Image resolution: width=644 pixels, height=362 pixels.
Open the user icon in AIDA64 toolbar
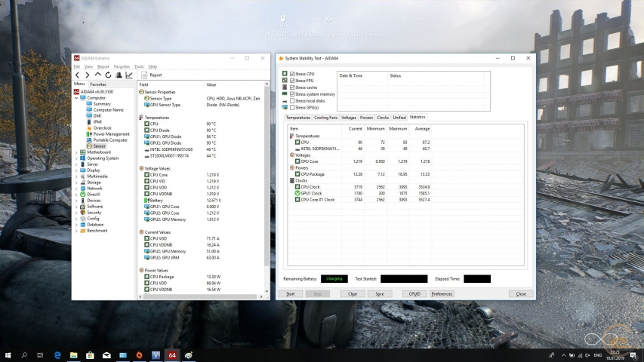click(119, 75)
